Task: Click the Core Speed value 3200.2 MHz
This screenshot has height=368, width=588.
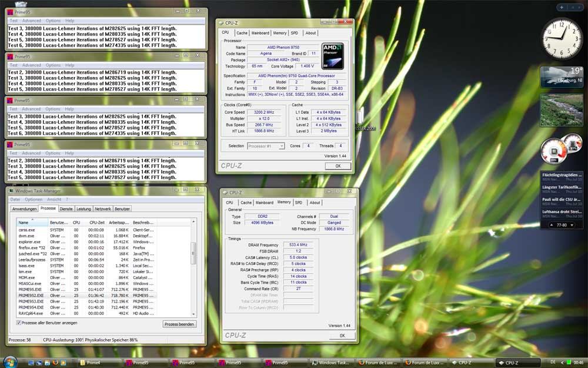Action: pyautogui.click(x=264, y=112)
